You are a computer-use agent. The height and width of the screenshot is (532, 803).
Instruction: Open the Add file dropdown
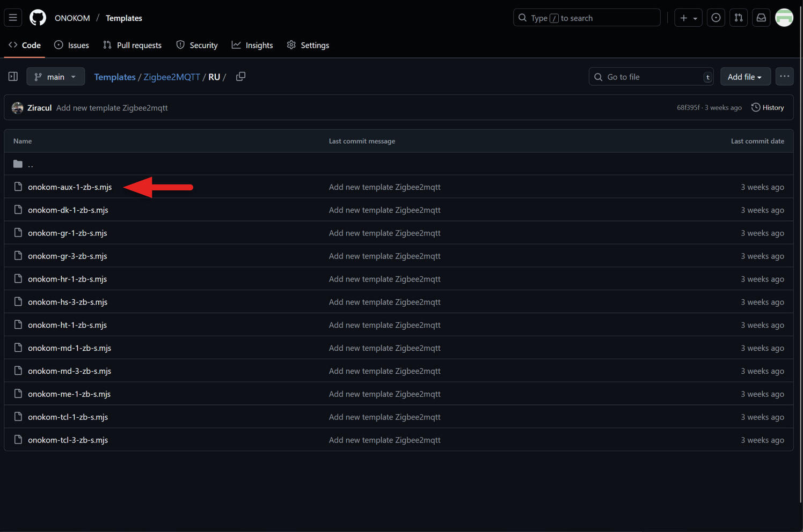pos(744,77)
